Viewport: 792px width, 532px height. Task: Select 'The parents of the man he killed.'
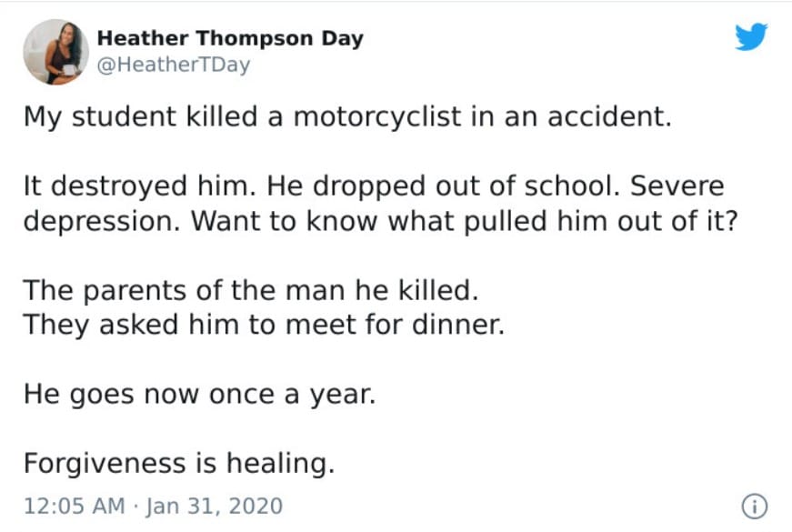pos(251,291)
